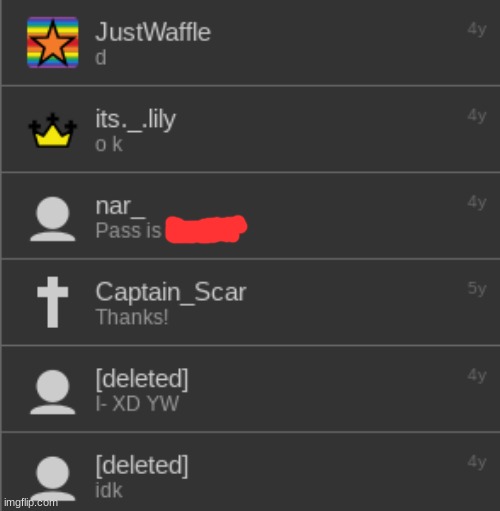The image size is (500, 511).
Task: Click the red scribble covering the password
Action: coord(206,229)
